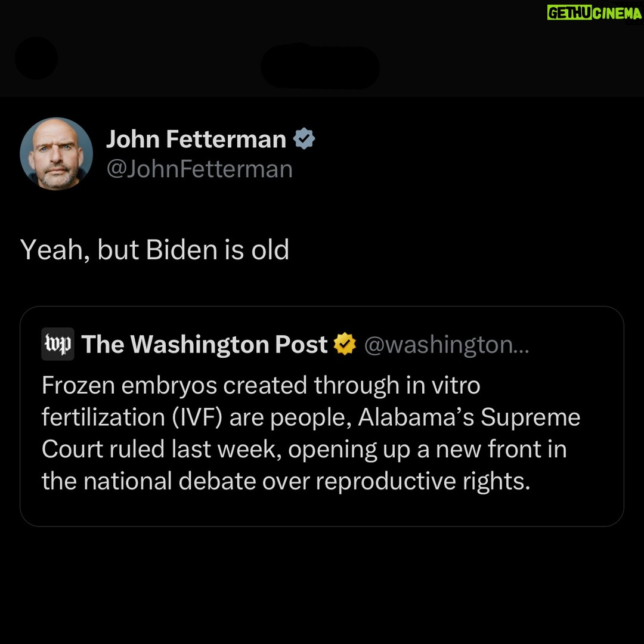This screenshot has height=644, width=644.
Task: Click the "reproductive rights." phrase in quote
Action: click(423, 481)
